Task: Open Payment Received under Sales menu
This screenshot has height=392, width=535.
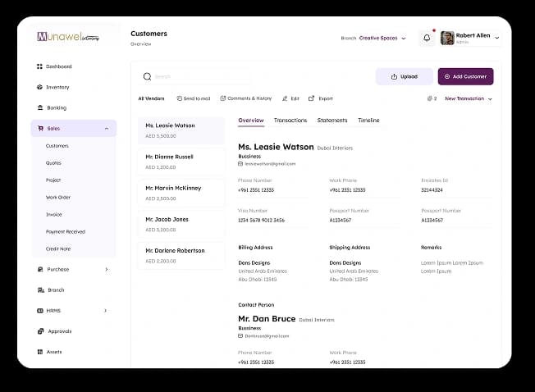Action: (x=66, y=232)
